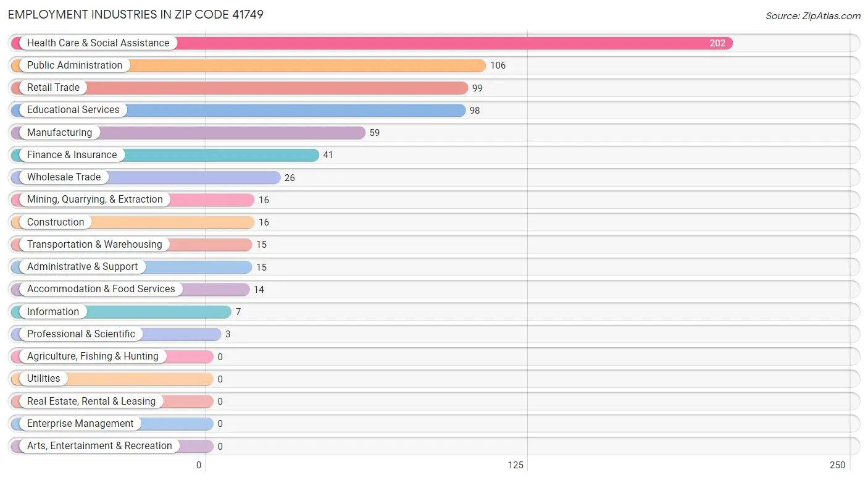Click the Arts, Entertainment & Recreation label
This screenshot has height=480, width=868.
pyautogui.click(x=99, y=445)
